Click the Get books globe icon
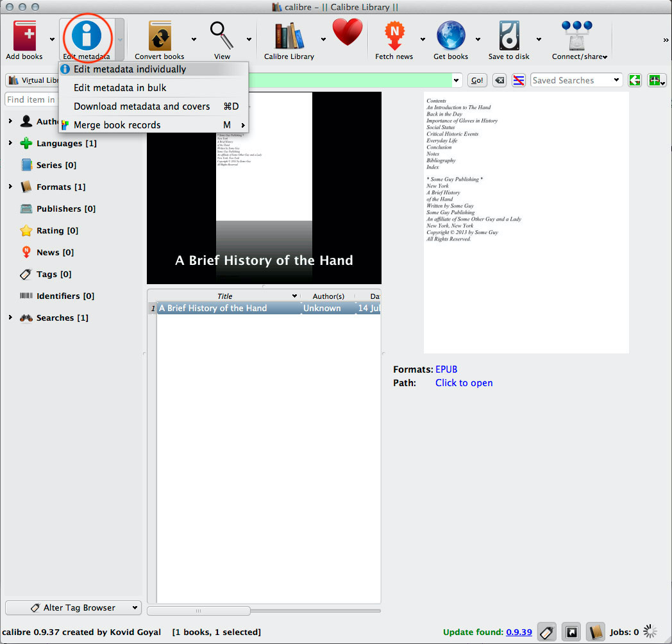 click(450, 36)
